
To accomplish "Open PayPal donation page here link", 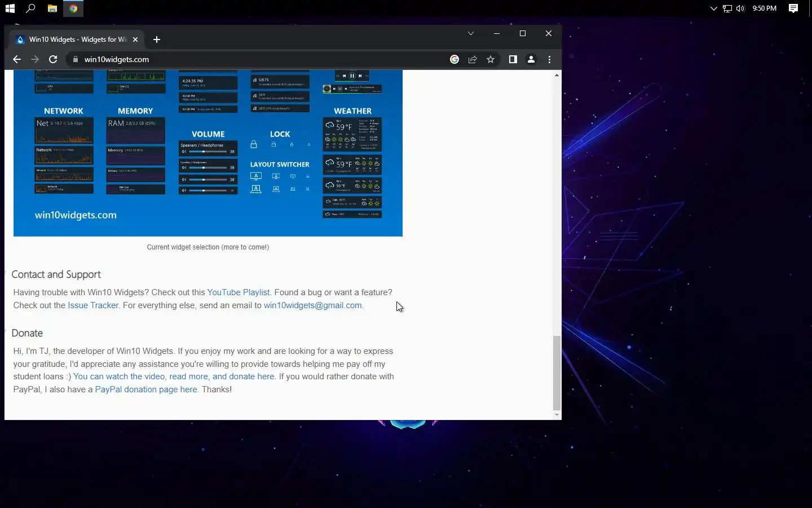I will coord(146,389).
